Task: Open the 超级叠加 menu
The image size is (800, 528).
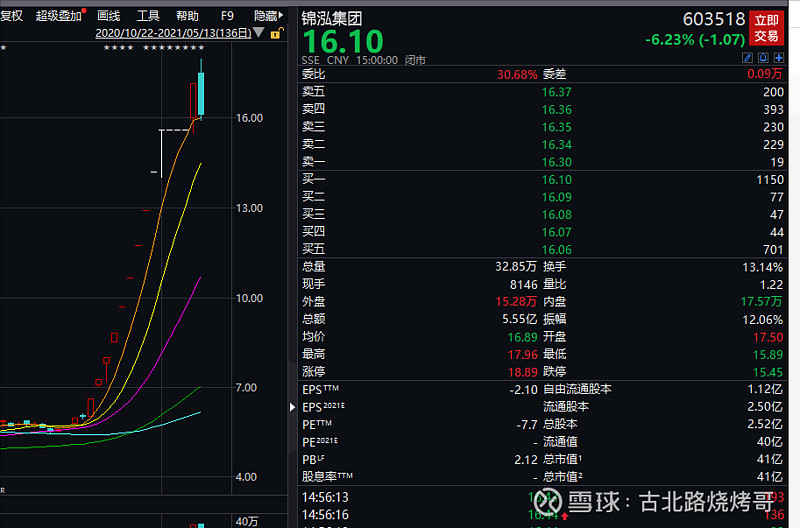Action: 59,16
